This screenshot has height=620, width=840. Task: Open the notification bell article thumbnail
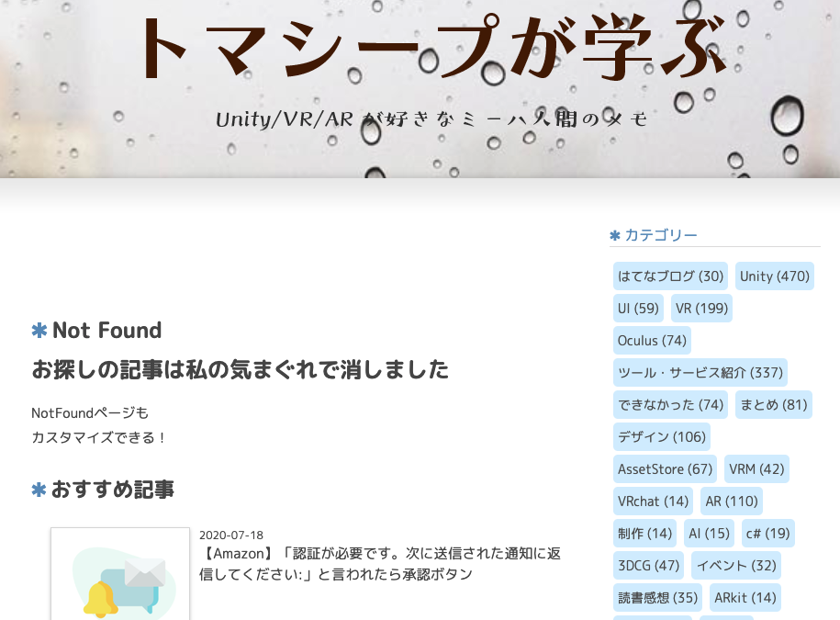pyautogui.click(x=120, y=574)
